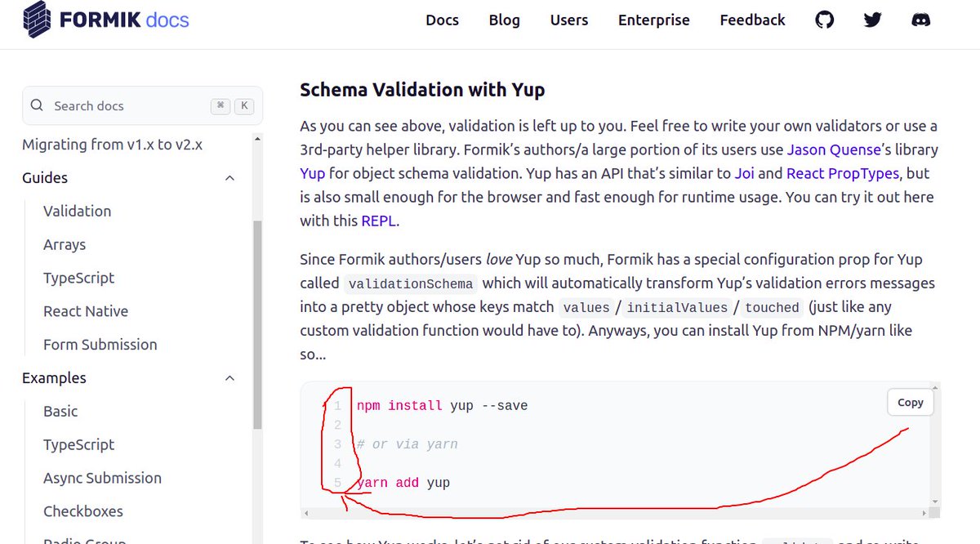Screen dimensions: 980x544
Task: Follow the Yup library link
Action: click(313, 173)
